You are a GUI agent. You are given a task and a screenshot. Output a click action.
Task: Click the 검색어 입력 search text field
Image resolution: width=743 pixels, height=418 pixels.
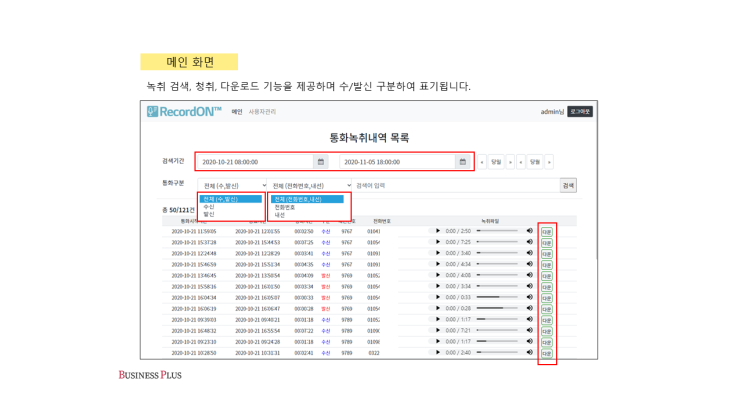tap(456, 185)
